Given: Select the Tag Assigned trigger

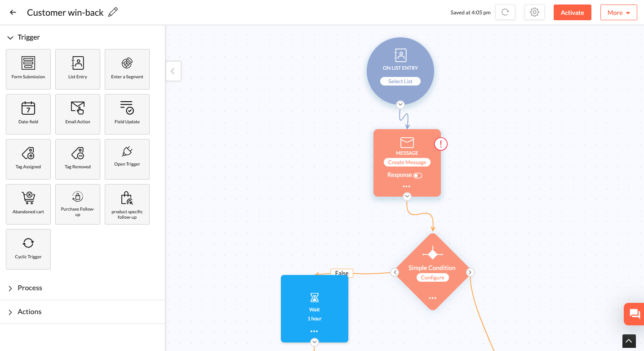Looking at the screenshot, I should (28, 159).
